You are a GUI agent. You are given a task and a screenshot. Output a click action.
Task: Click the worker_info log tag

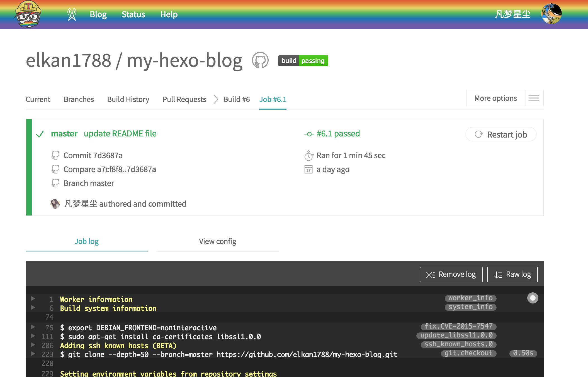(x=470, y=298)
